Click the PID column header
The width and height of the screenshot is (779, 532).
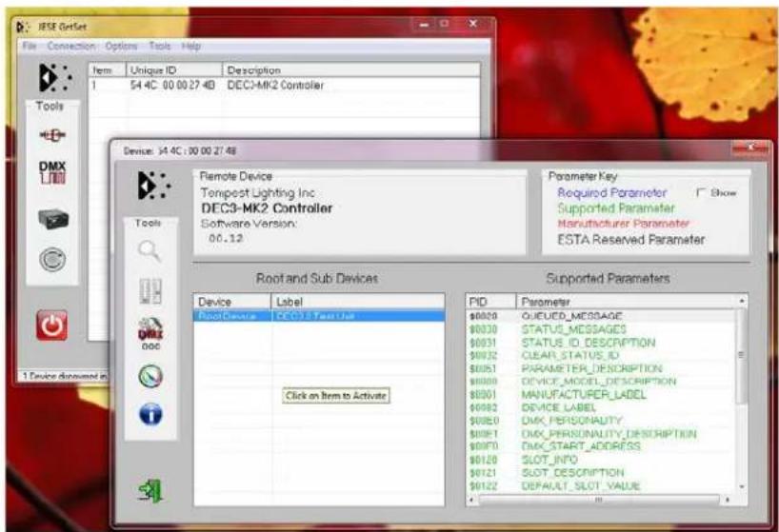490,302
